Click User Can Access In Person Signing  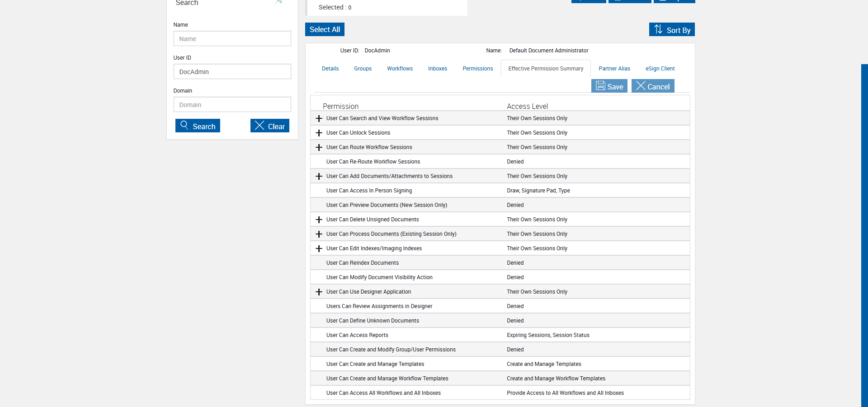[369, 191]
